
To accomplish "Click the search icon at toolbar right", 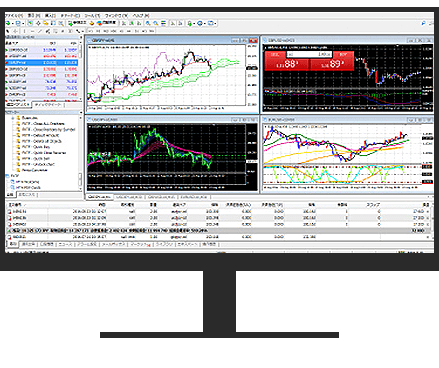I will point(424,23).
